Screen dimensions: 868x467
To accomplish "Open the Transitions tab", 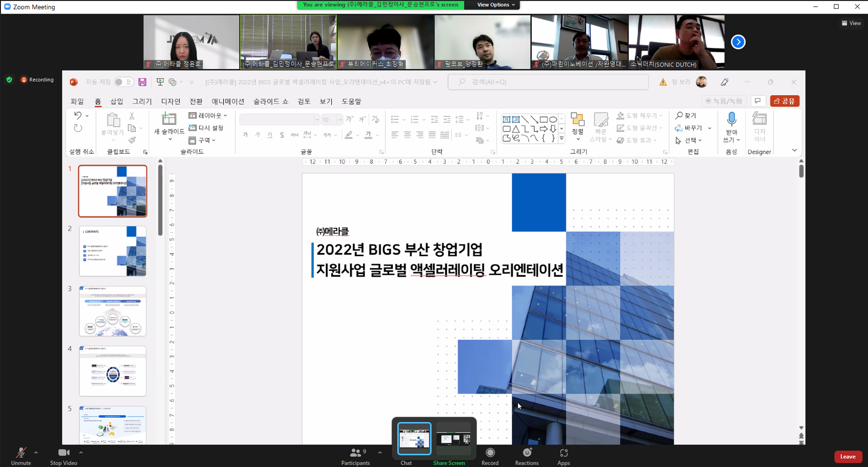I will (196, 101).
